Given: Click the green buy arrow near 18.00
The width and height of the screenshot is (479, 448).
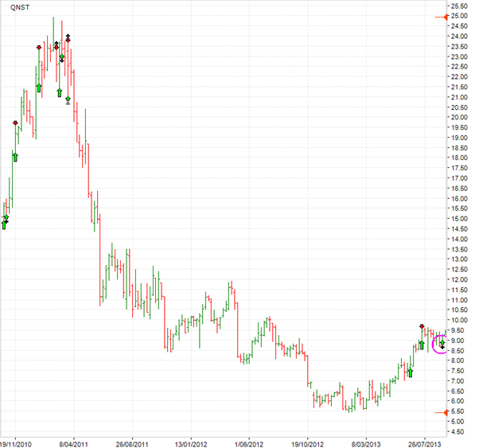Looking at the screenshot, I should (x=15, y=157).
